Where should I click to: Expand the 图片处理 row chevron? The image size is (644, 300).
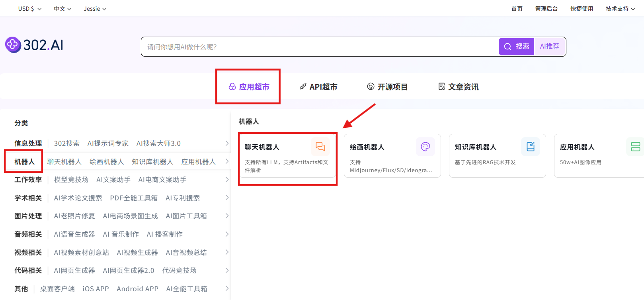click(x=227, y=216)
